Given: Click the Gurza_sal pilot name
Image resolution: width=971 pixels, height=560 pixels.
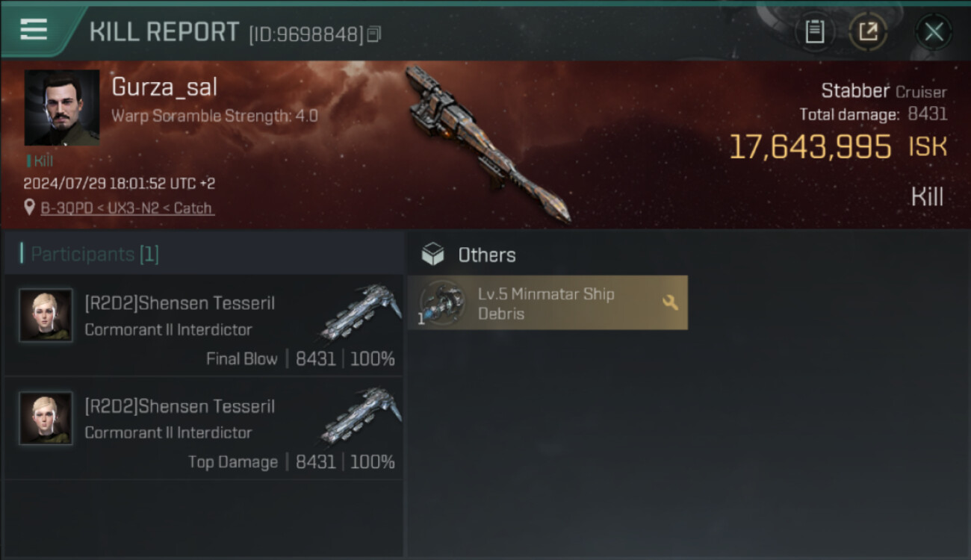Looking at the screenshot, I should pyautogui.click(x=164, y=87).
